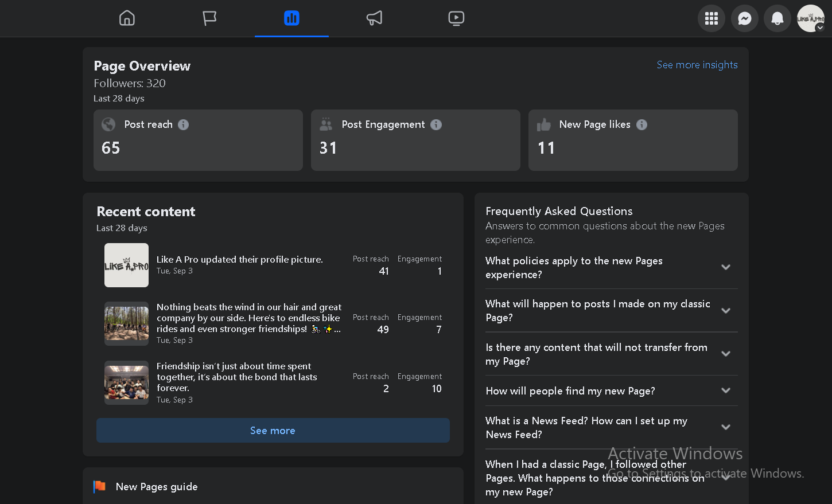The height and width of the screenshot is (504, 832).
Task: Click the Post reach info icon
Action: [x=184, y=124]
